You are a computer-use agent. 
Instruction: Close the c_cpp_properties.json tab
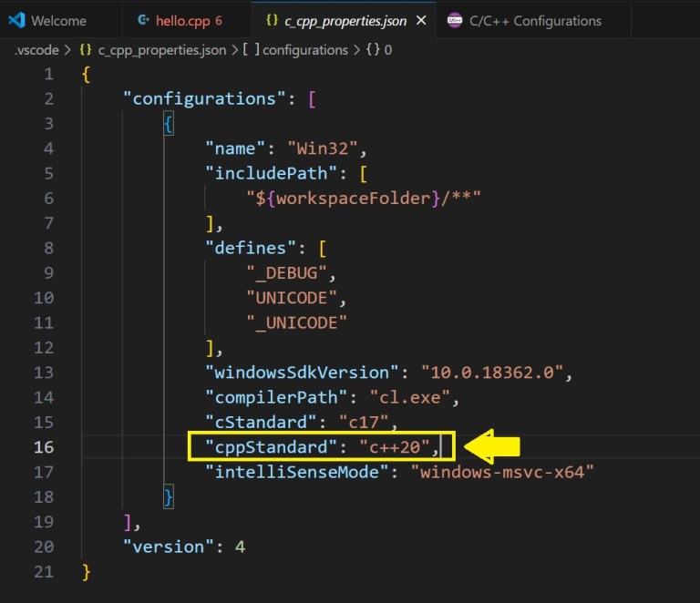point(421,21)
